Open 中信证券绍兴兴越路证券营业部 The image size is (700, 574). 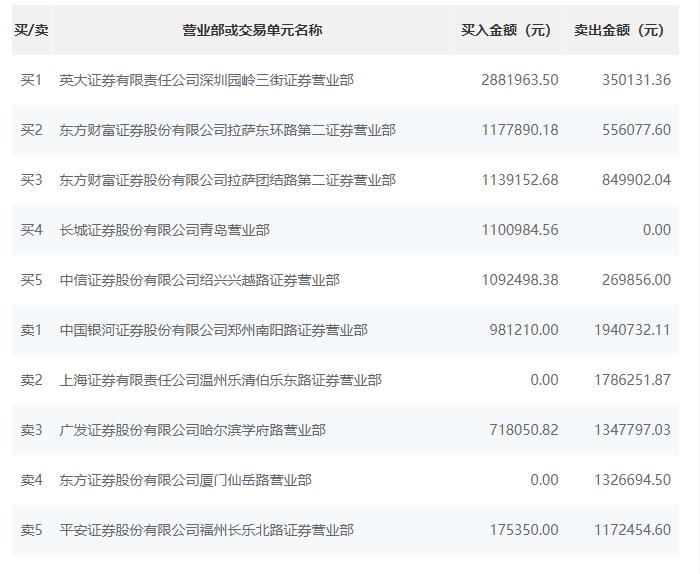point(200,280)
